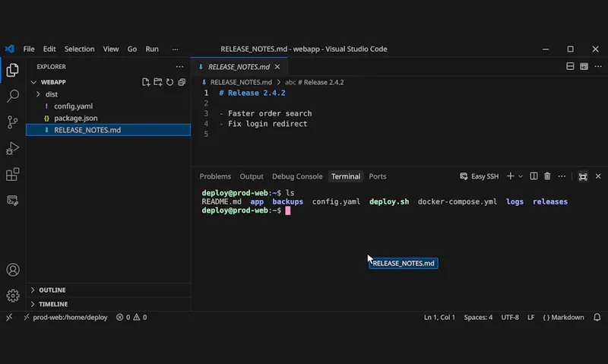Open Explorer views and more actions menu
Viewport: 608px width, 364px height.
[179, 67]
